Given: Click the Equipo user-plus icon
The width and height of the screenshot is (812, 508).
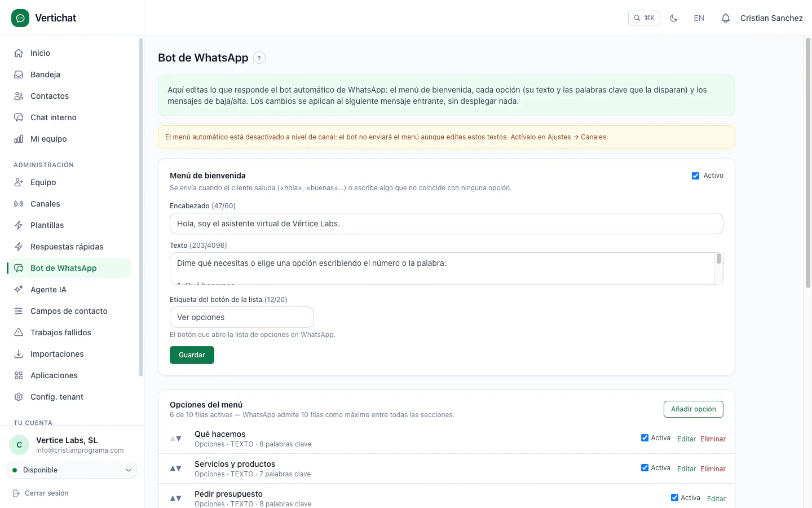Looking at the screenshot, I should click(x=19, y=182).
